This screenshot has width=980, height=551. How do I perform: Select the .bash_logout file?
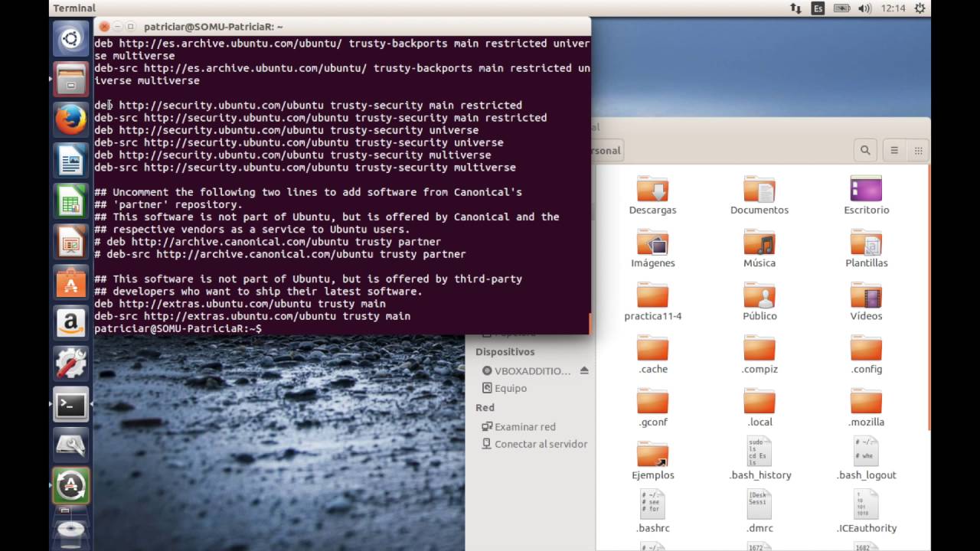[866, 458]
